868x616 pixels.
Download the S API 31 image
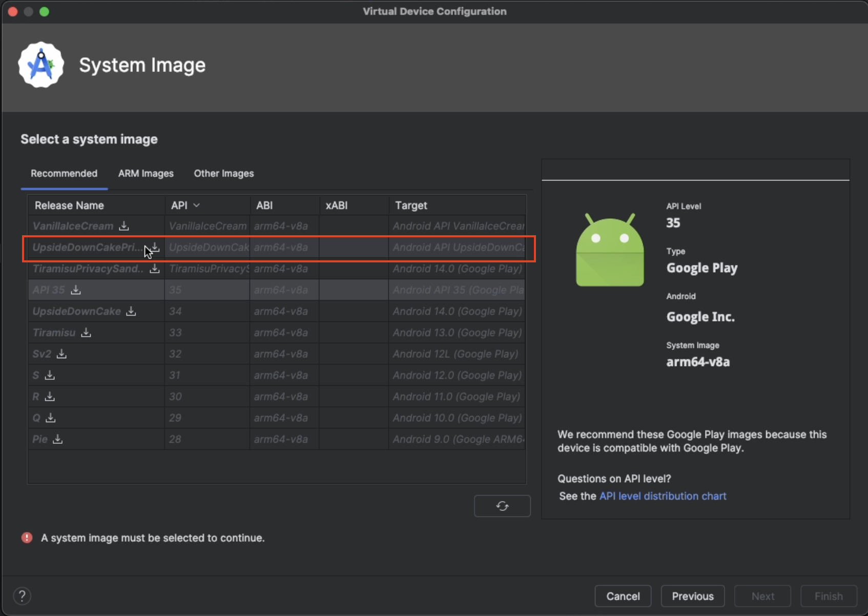(x=50, y=375)
